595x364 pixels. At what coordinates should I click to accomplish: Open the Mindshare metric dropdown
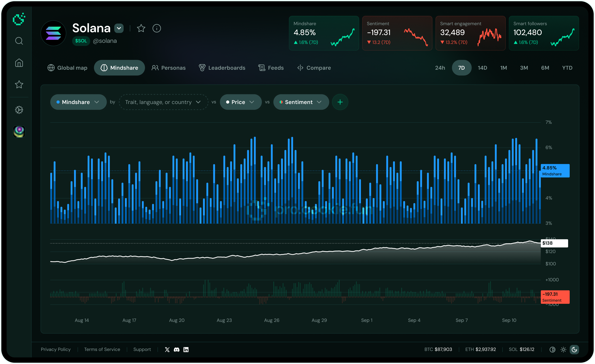pyautogui.click(x=78, y=102)
